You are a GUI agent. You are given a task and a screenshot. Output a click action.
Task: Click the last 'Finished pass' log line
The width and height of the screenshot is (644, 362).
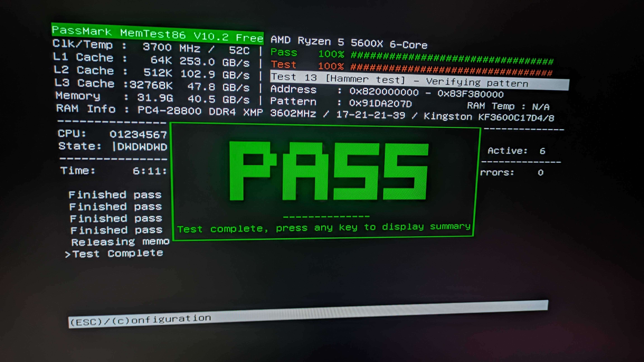[x=117, y=230]
